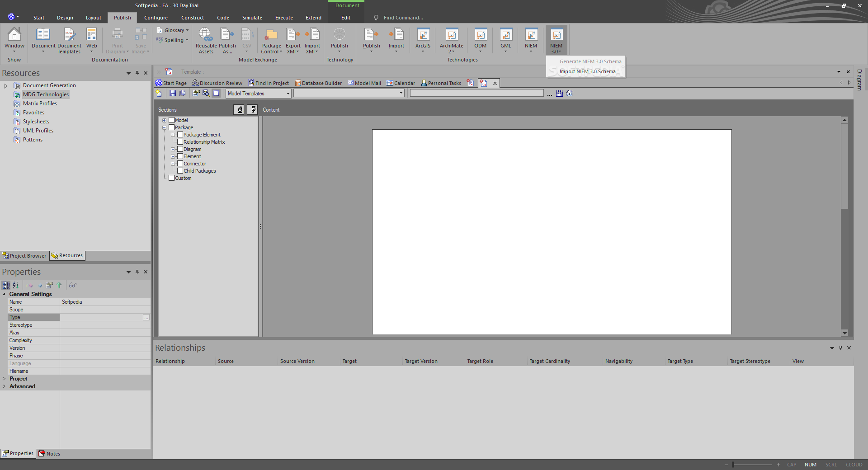The width and height of the screenshot is (868, 470).
Task: Click the green up arrow in Properties toolbar
Action: 59,285
